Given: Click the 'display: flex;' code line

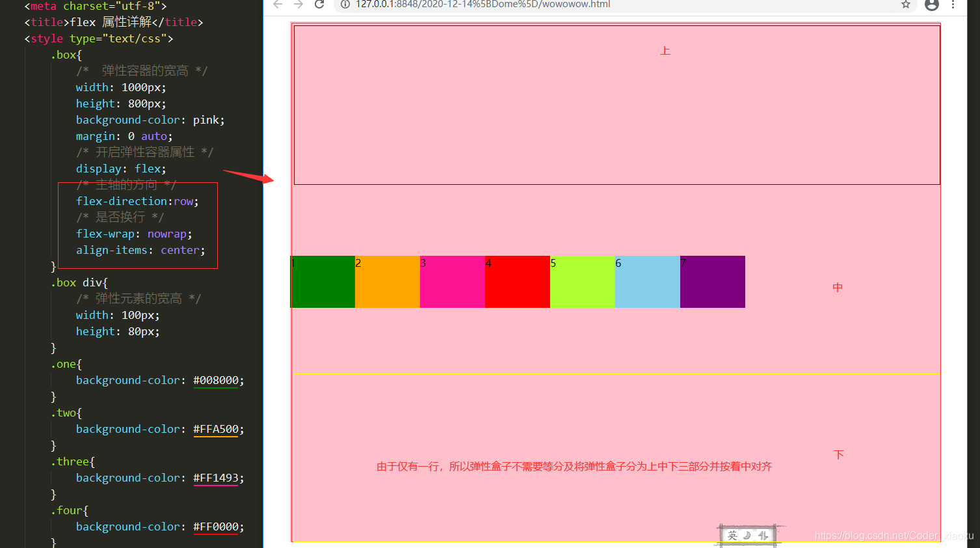Looking at the screenshot, I should click(x=121, y=169).
